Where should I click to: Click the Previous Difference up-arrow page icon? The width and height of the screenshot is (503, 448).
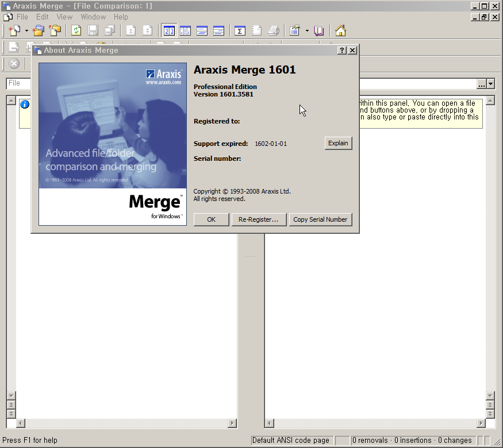pos(130,30)
